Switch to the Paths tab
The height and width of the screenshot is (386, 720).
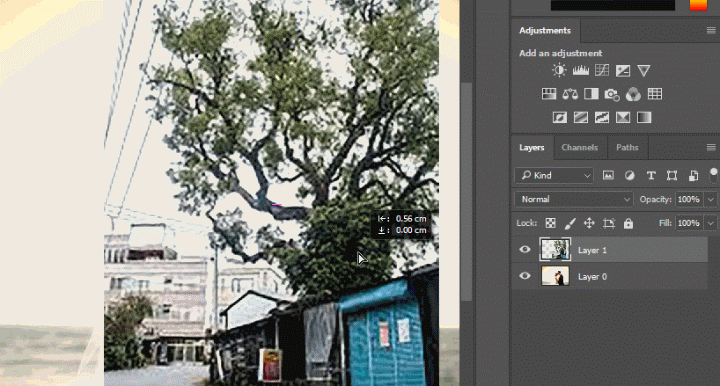click(x=627, y=147)
